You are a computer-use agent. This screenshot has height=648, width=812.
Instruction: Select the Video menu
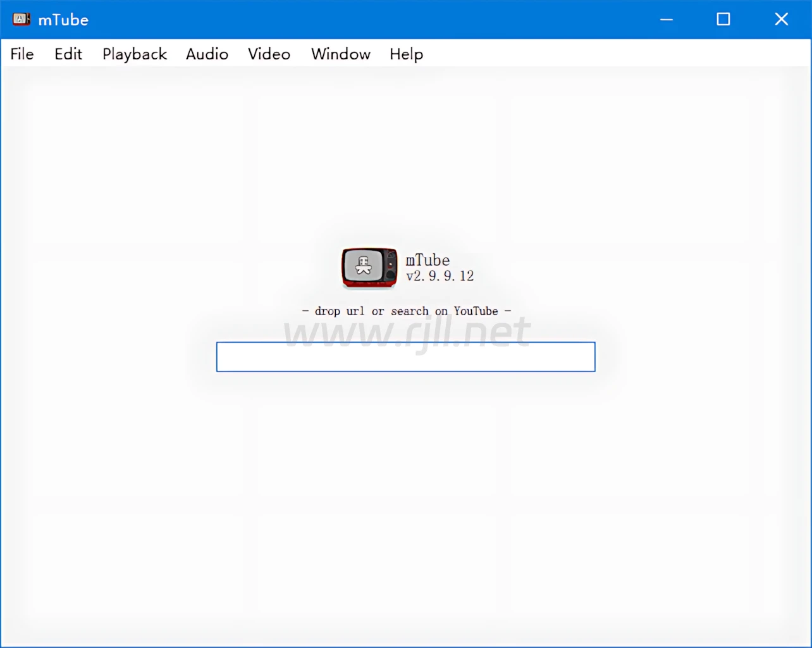[269, 54]
